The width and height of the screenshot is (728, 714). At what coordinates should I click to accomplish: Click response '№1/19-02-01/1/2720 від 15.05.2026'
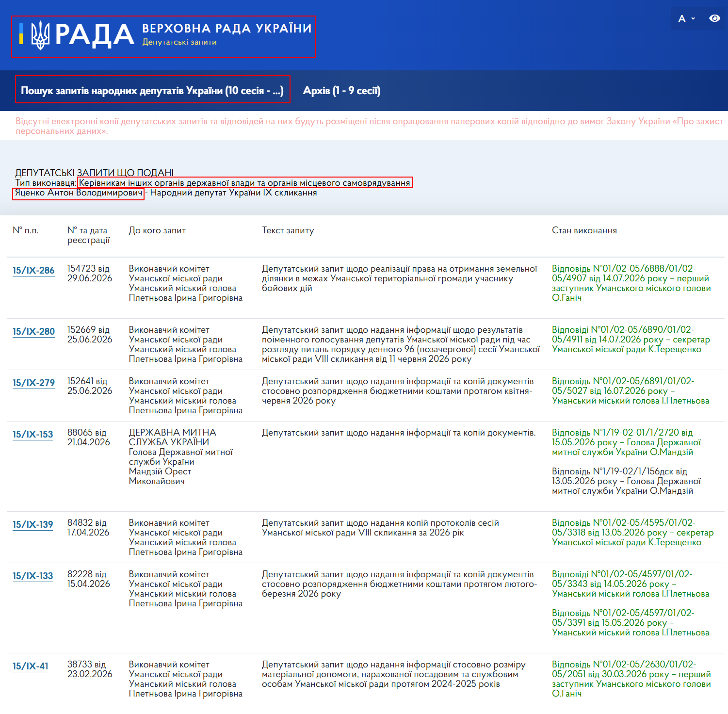[627, 442]
